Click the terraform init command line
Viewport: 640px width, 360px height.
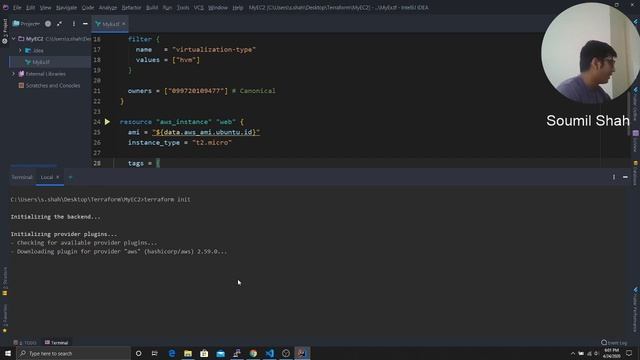100,199
